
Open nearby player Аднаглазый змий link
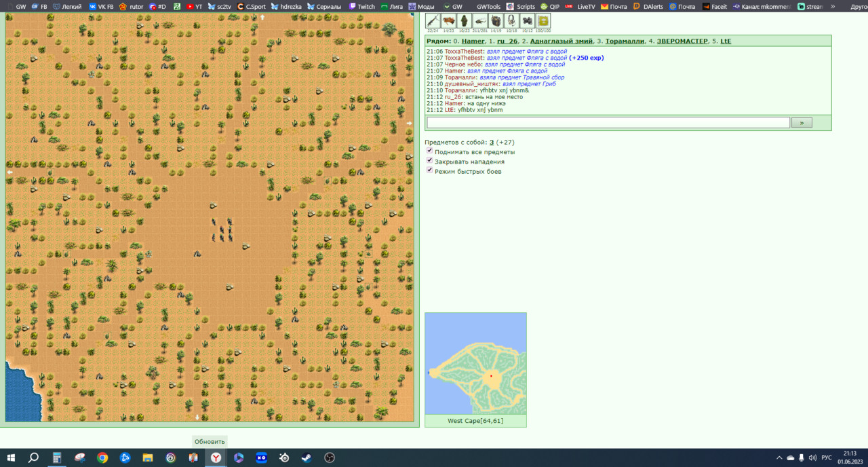(561, 41)
